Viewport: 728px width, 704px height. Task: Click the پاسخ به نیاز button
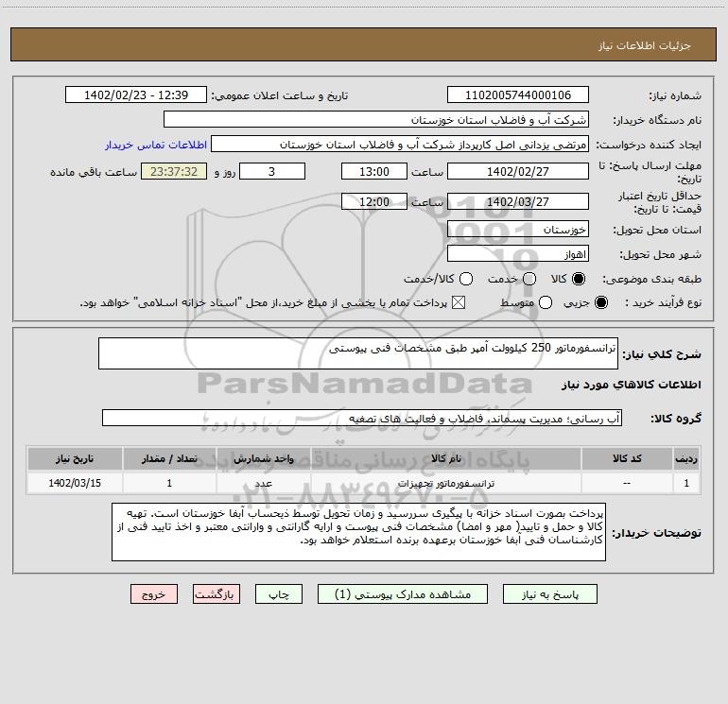[549, 594]
